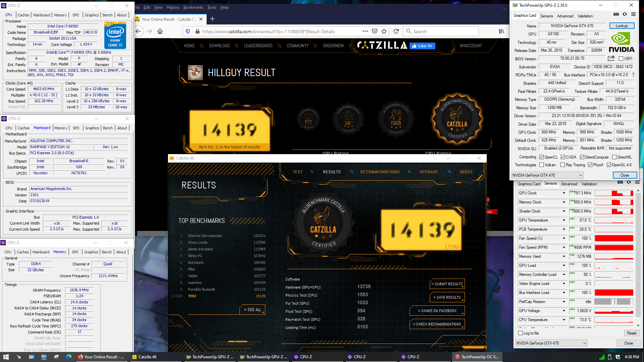Viewport: 644px width, 362px height.
Task: Expand the GPU Voltage sensor dropdown
Action: click(564, 311)
